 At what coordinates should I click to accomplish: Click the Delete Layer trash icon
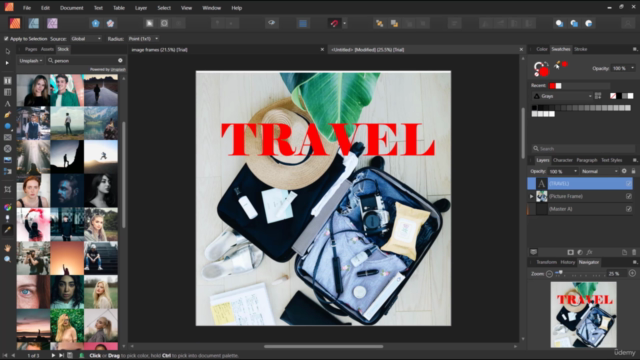click(633, 252)
